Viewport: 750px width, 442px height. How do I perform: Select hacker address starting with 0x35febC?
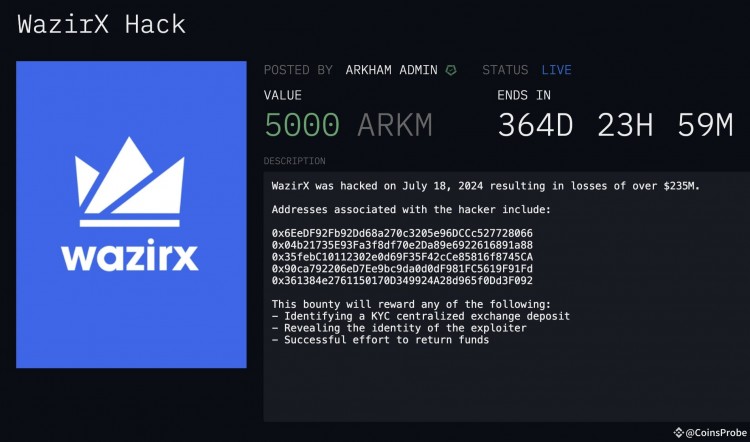[402, 257]
